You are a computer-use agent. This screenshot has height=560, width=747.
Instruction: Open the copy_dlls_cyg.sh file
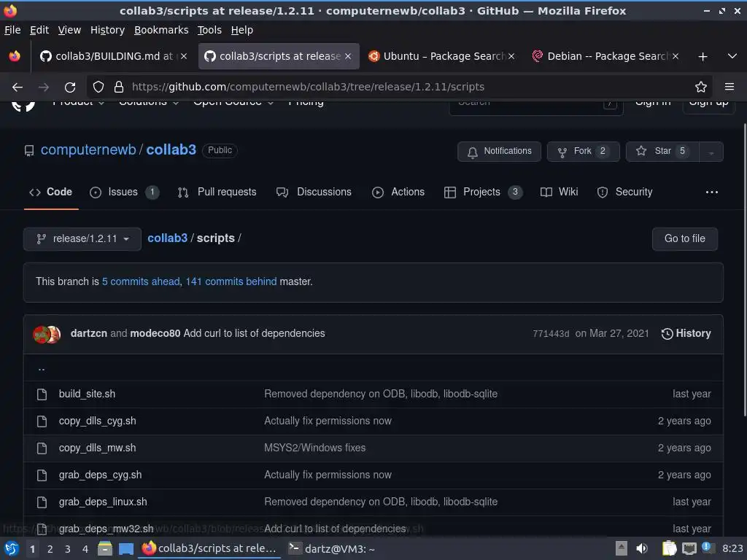click(x=98, y=421)
